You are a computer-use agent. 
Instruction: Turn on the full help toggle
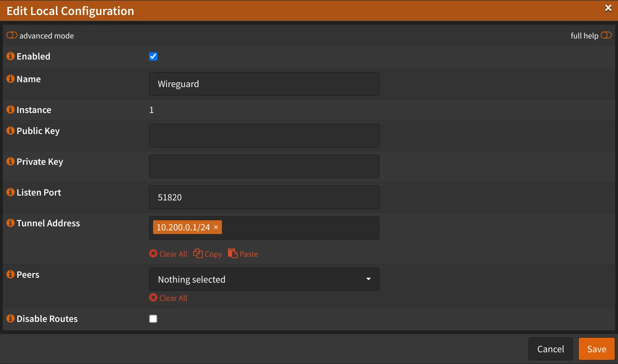point(606,36)
